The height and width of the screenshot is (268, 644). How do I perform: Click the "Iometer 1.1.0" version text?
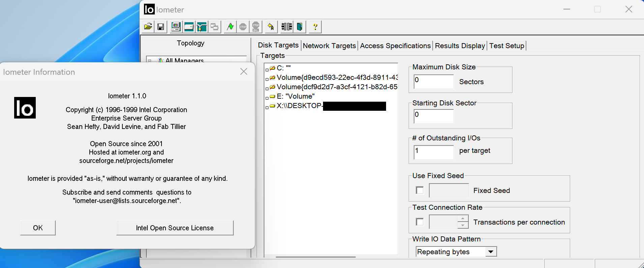(127, 96)
